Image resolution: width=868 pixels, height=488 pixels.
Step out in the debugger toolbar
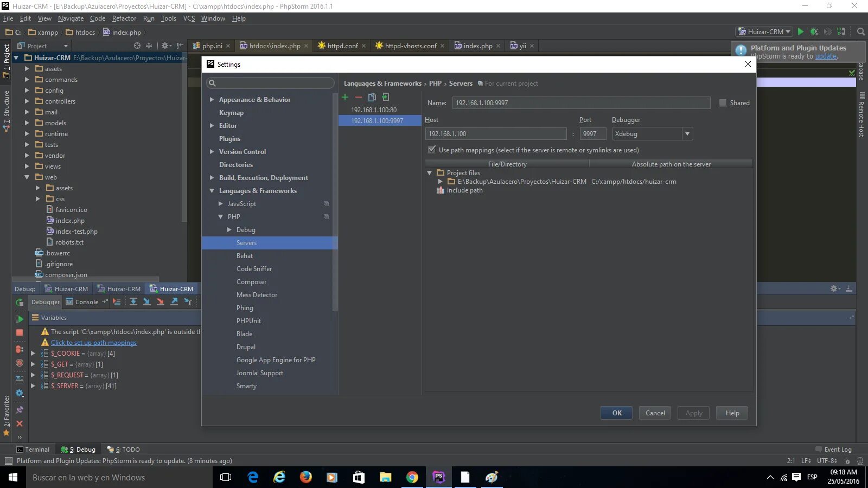[x=174, y=302]
